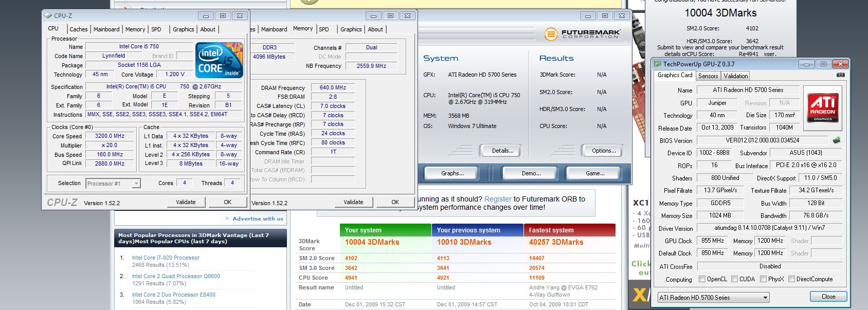Screen dimensions: 868x310
Task: Select the Validation tab in GPU-Z
Action: pos(736,76)
